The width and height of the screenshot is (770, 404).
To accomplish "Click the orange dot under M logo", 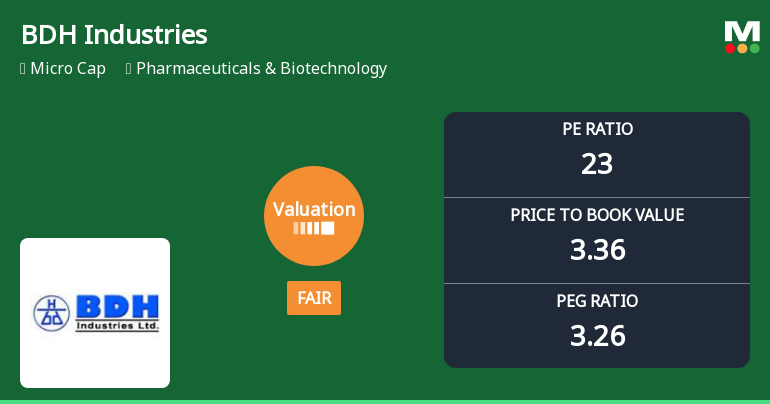I will 742,48.
